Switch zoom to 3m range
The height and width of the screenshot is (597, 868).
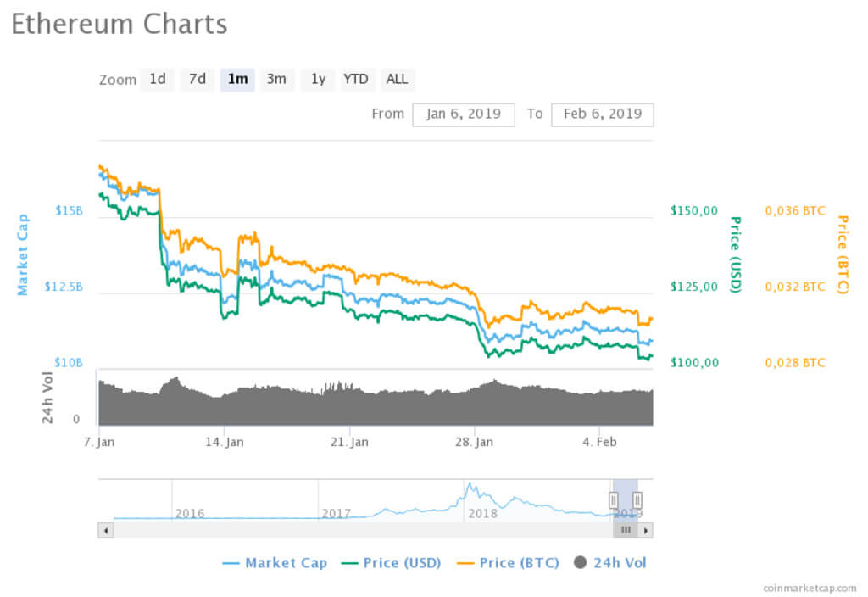[276, 80]
